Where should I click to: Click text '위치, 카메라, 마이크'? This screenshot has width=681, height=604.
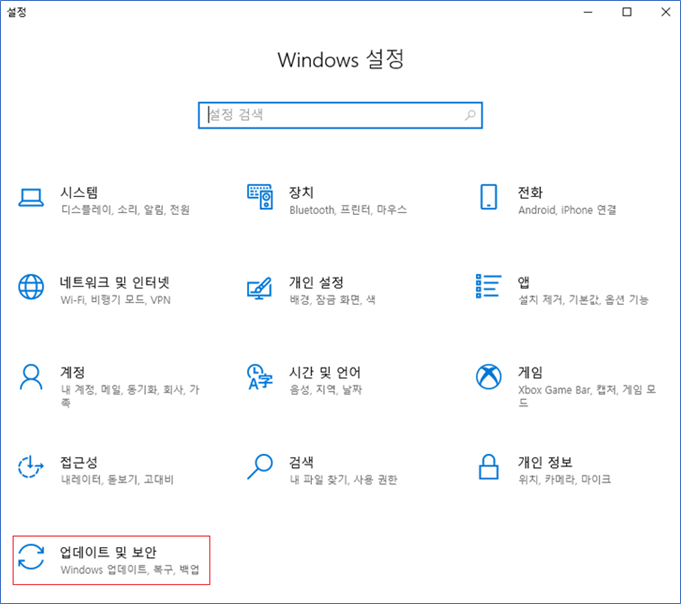(x=565, y=479)
